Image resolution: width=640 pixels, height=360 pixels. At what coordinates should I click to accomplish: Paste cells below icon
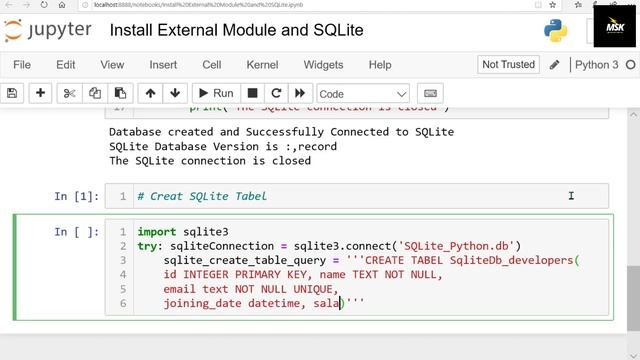click(120, 93)
